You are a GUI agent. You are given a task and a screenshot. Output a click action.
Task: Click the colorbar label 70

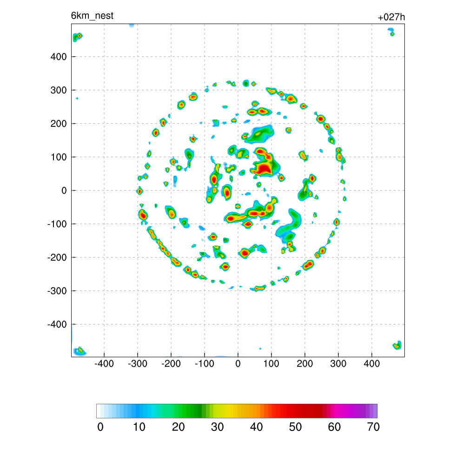373,427
